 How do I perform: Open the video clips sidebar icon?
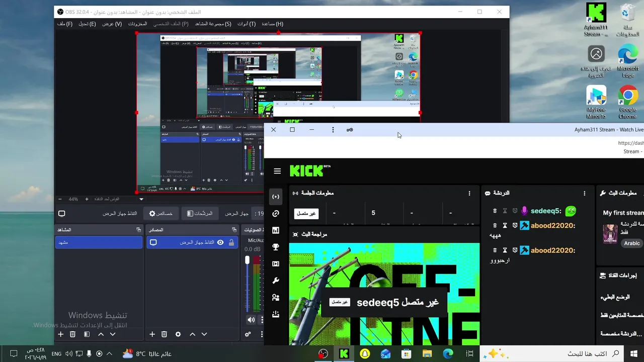[x=276, y=264]
